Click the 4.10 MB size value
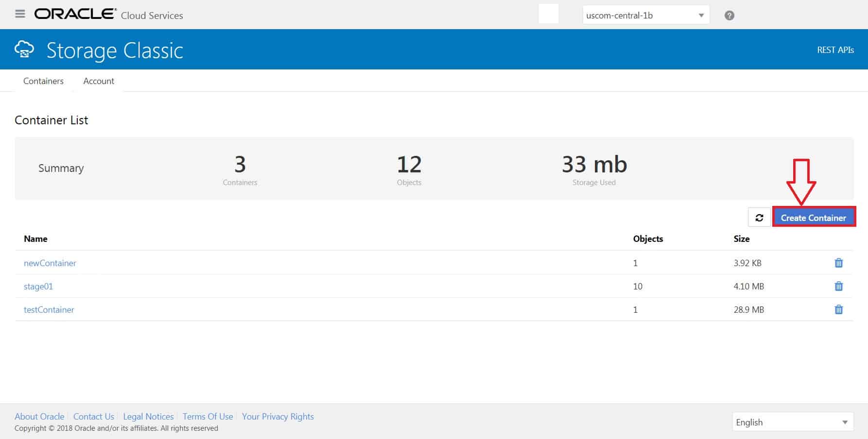The height and width of the screenshot is (439, 868). [749, 286]
